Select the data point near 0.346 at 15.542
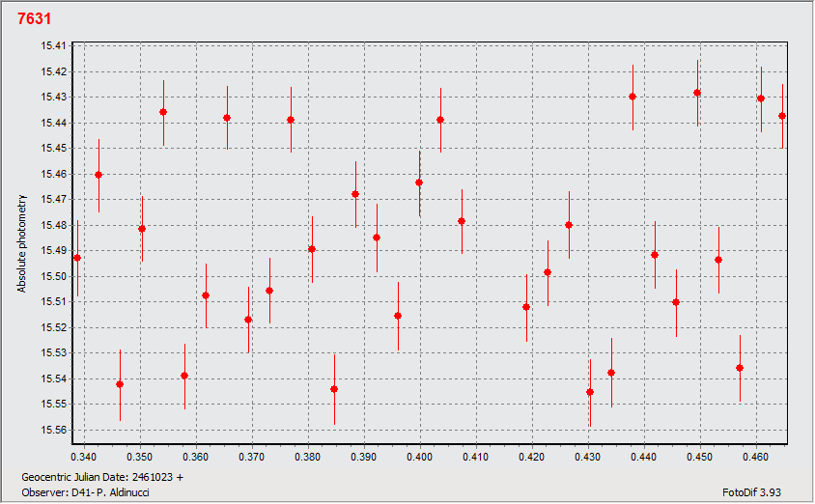Screen dimensions: 815x504 tap(120, 384)
